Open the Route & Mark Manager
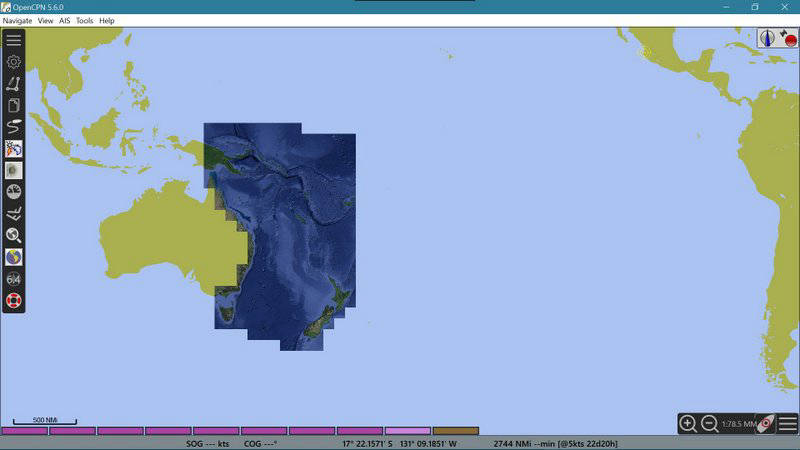This screenshot has width=800, height=450. (14, 105)
